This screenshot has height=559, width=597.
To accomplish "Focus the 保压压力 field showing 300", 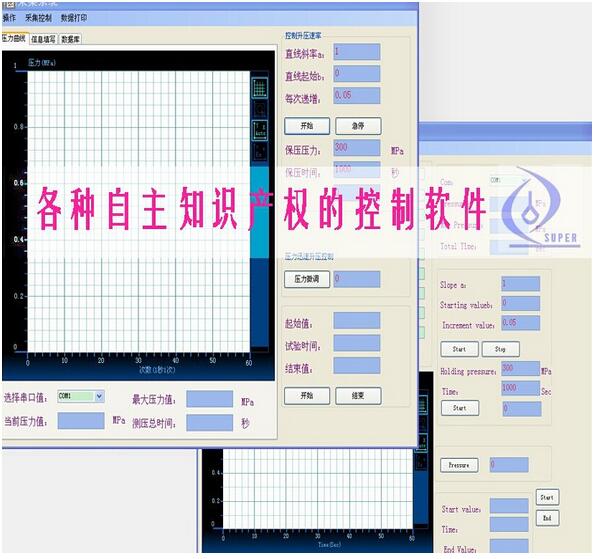I will 357,148.
